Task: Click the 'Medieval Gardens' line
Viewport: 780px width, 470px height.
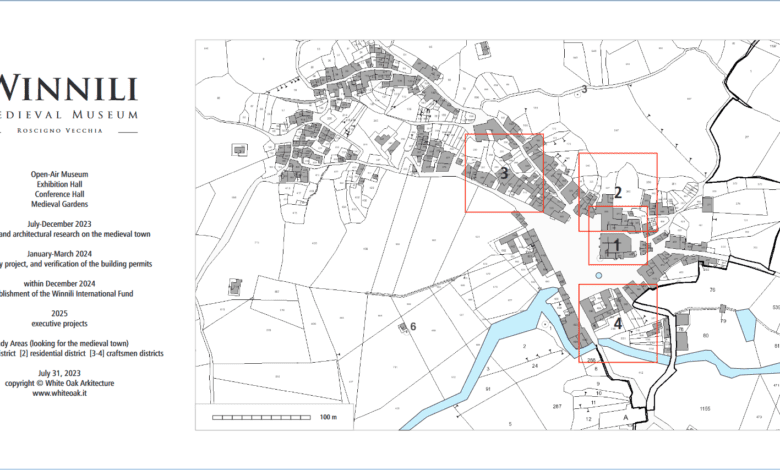Action: pyautogui.click(x=60, y=204)
